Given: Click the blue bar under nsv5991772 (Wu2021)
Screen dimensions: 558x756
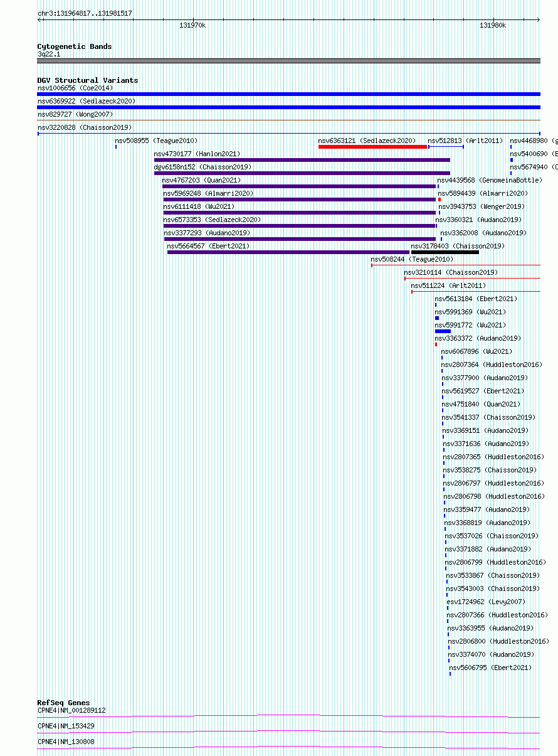Looking at the screenshot, I should point(443,331).
